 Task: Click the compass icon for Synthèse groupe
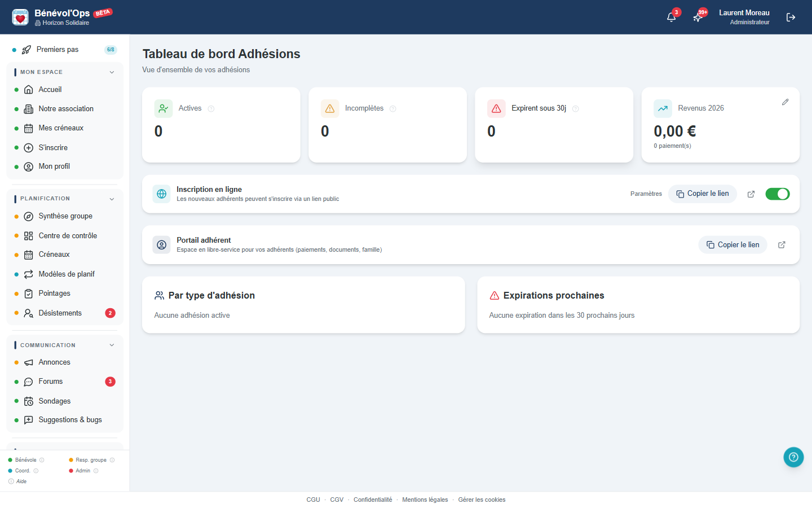tap(29, 216)
